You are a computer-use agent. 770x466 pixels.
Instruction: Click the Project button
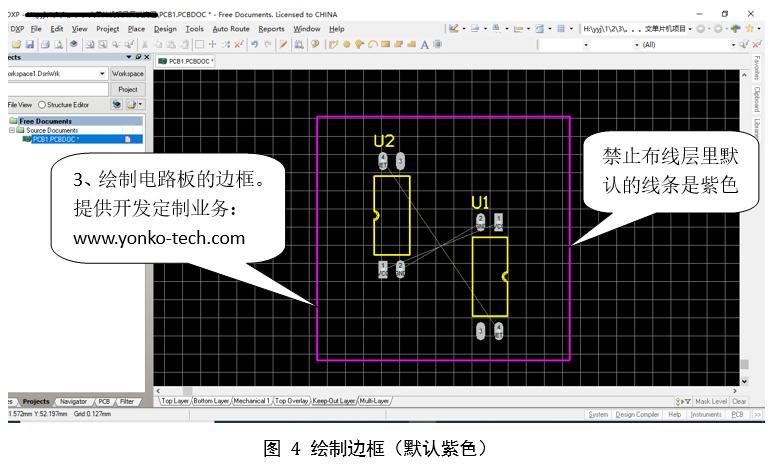(x=128, y=89)
